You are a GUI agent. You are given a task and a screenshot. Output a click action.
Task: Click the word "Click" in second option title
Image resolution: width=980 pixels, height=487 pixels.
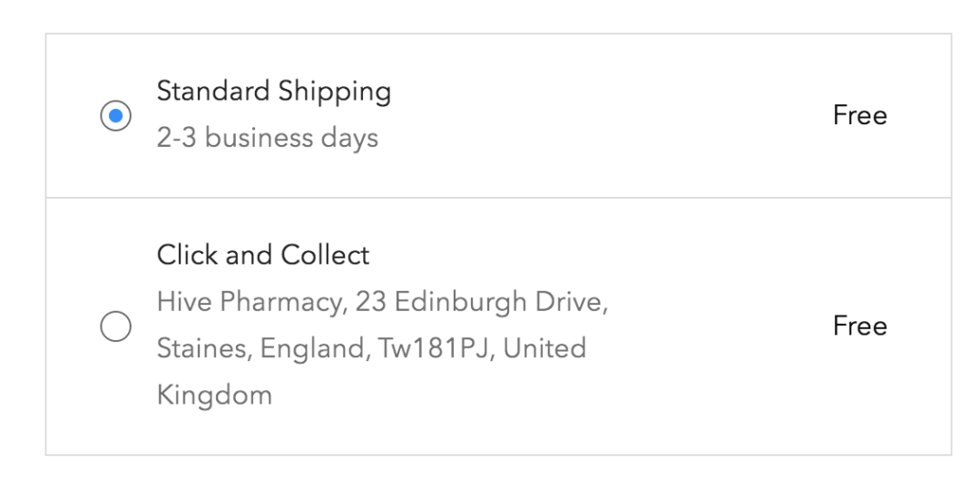[x=187, y=256]
